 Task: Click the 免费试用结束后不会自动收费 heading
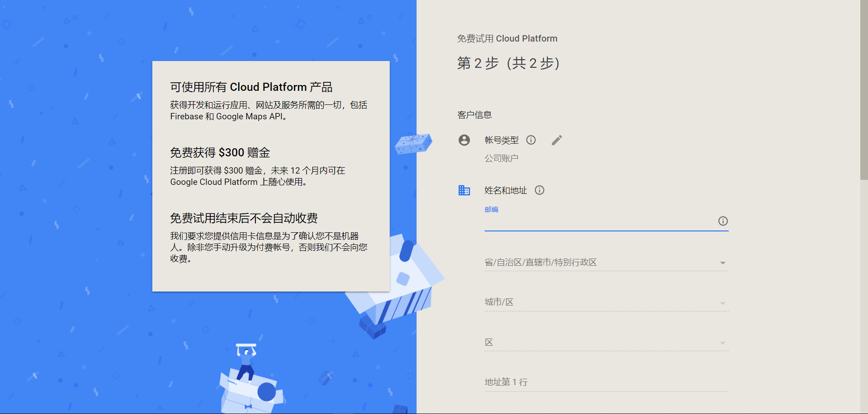point(244,218)
